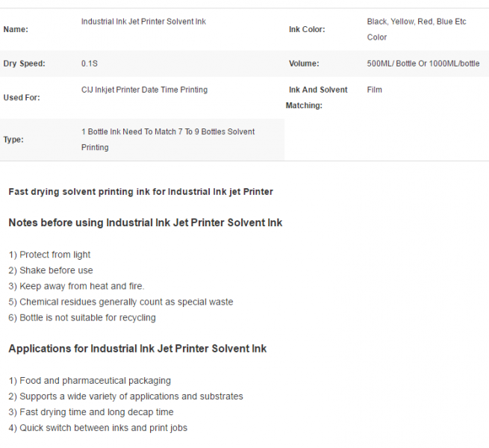
Task: Click the 'Dry Speed:' label
Action: click(x=24, y=63)
